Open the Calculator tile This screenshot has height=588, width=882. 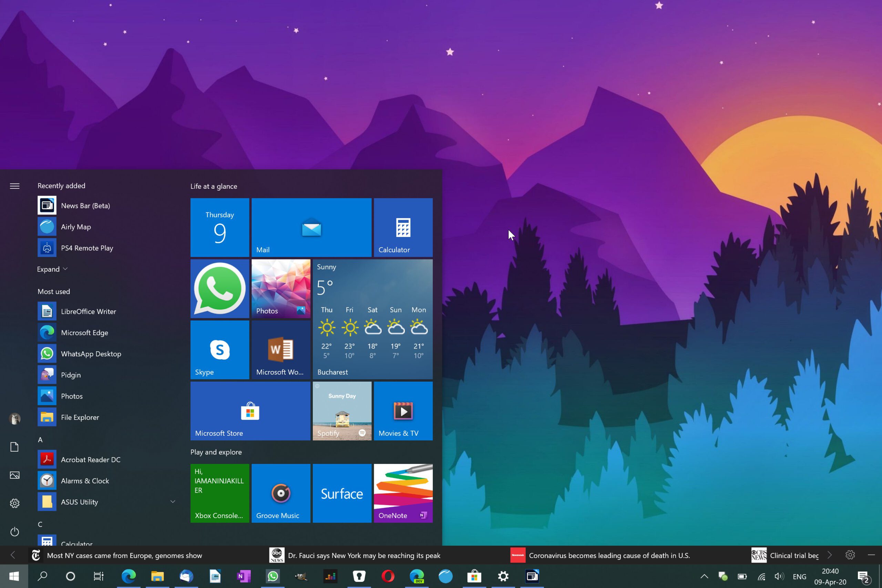pos(403,227)
